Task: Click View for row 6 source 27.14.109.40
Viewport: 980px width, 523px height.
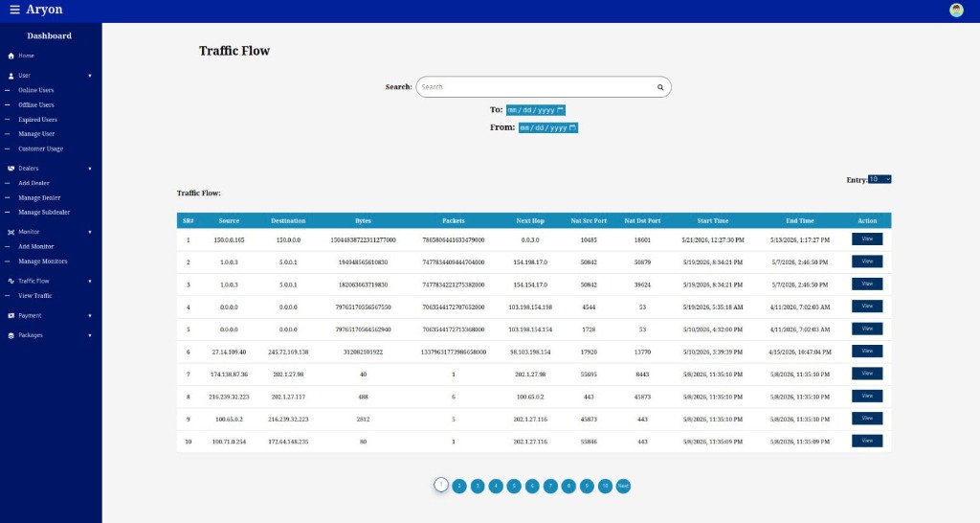Action: (x=867, y=352)
